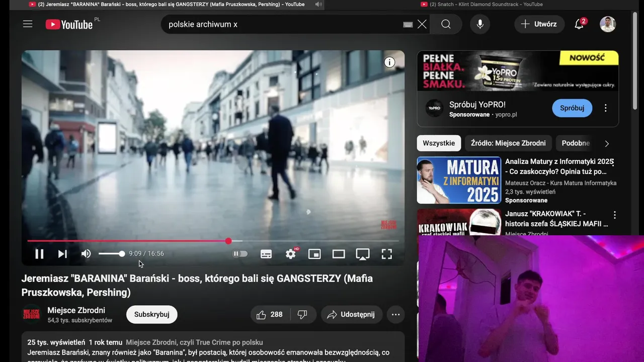Screen dimensions: 644x362
Task: Open AirPlay cast icon
Action: point(363,254)
